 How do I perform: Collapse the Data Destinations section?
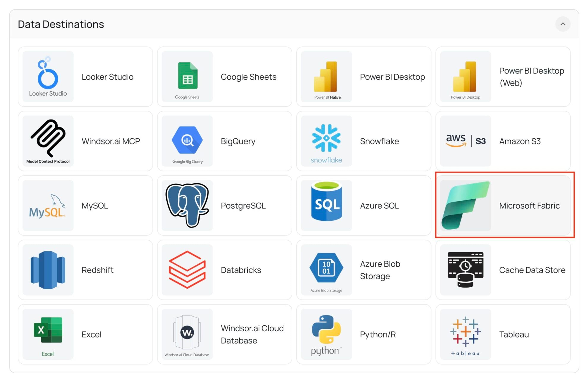coord(563,24)
